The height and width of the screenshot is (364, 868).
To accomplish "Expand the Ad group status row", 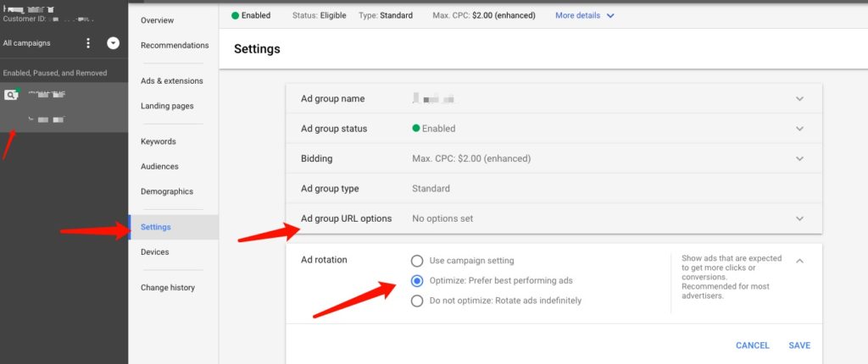I will click(798, 129).
